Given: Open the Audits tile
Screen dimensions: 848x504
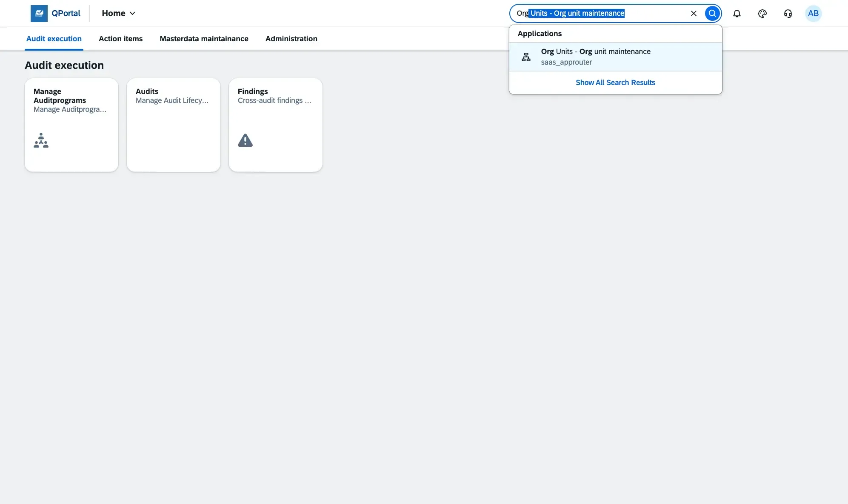Looking at the screenshot, I should (x=174, y=125).
